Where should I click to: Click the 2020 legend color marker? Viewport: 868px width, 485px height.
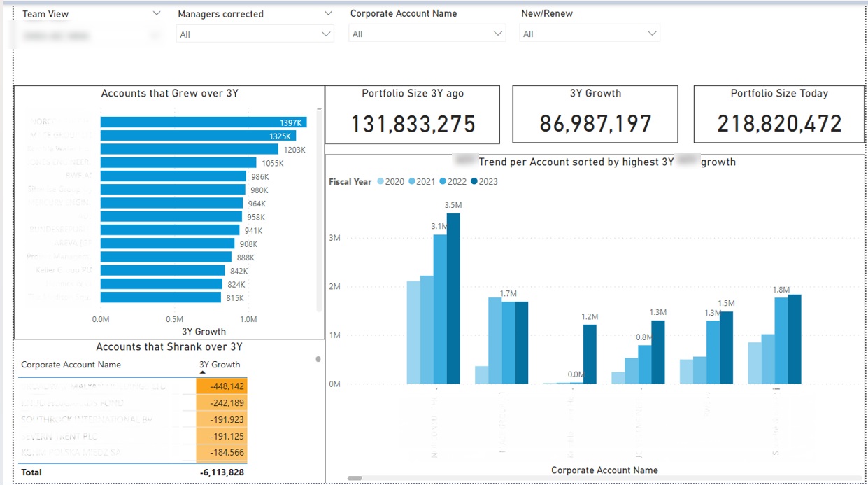pos(380,182)
